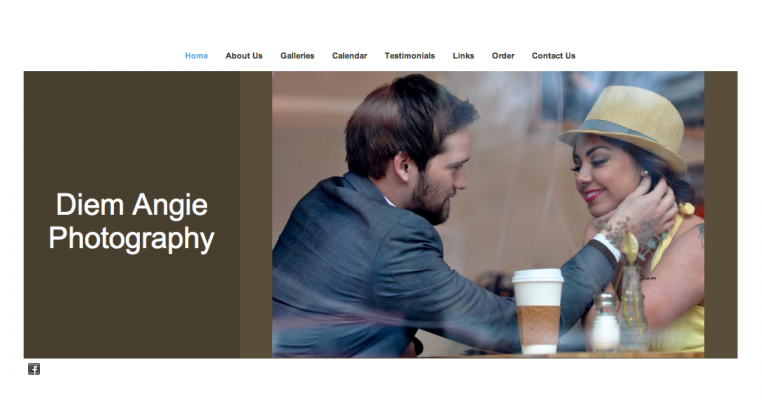Go to the Order page
762x400 pixels.
click(503, 56)
